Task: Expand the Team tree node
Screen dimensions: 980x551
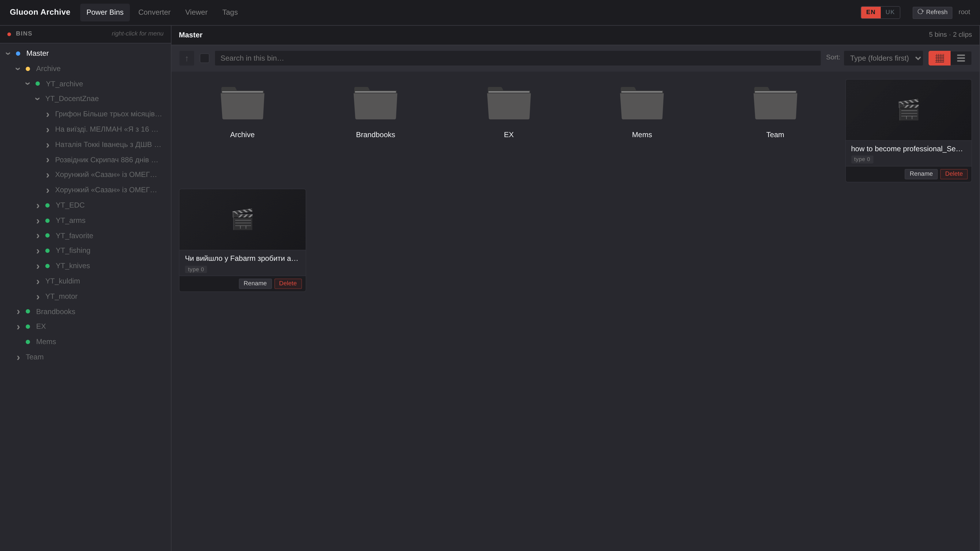Action: tap(18, 358)
